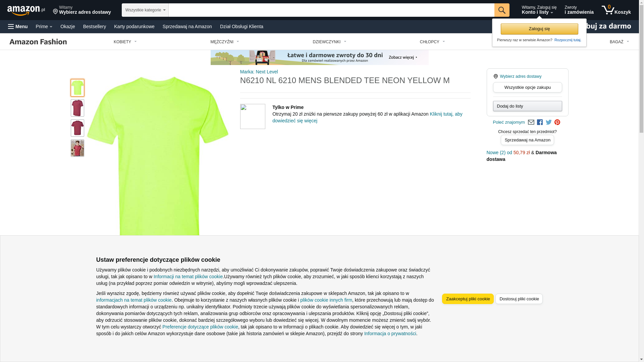Open Karty podarunkowe nav item
The width and height of the screenshot is (644, 362).
[x=134, y=26]
